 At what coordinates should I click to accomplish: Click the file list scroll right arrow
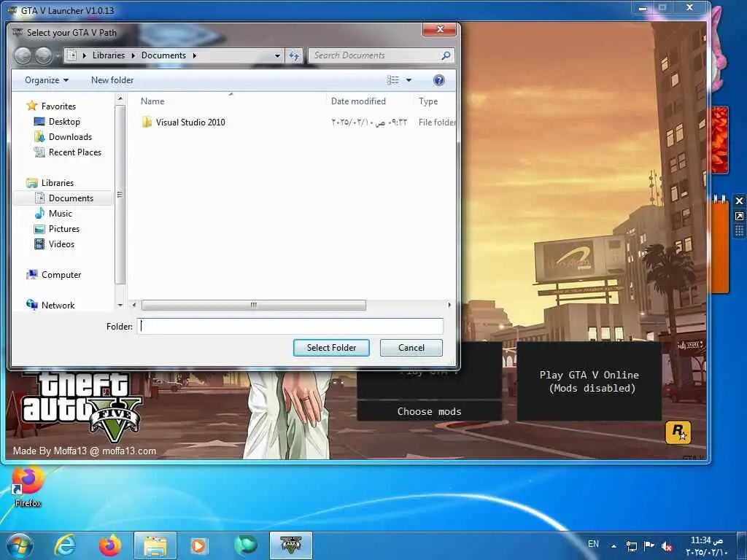click(x=449, y=305)
